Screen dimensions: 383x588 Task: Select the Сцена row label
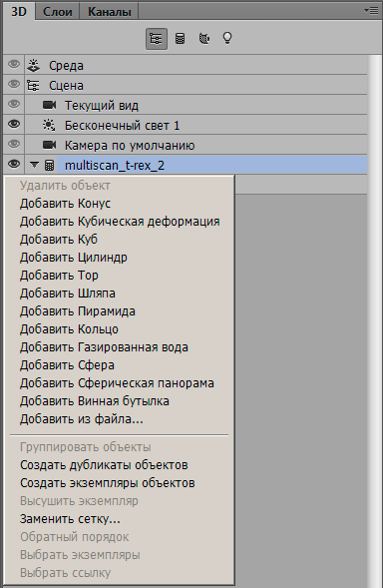coord(66,86)
